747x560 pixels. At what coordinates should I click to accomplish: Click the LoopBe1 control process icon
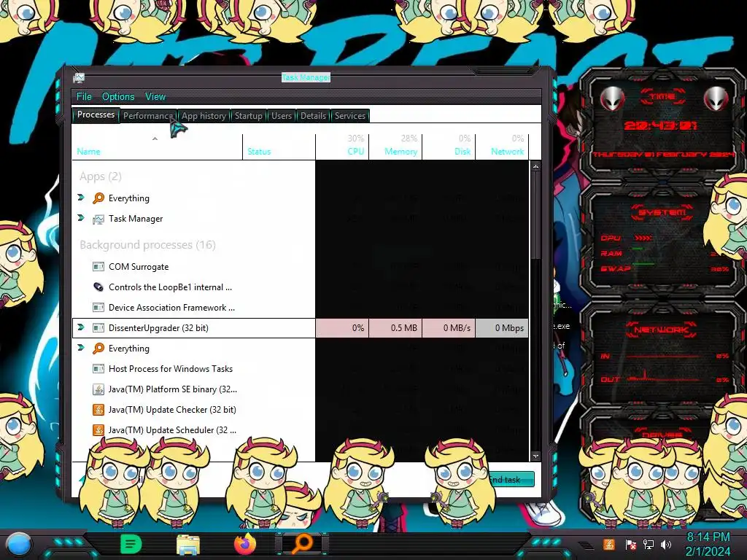tap(98, 287)
